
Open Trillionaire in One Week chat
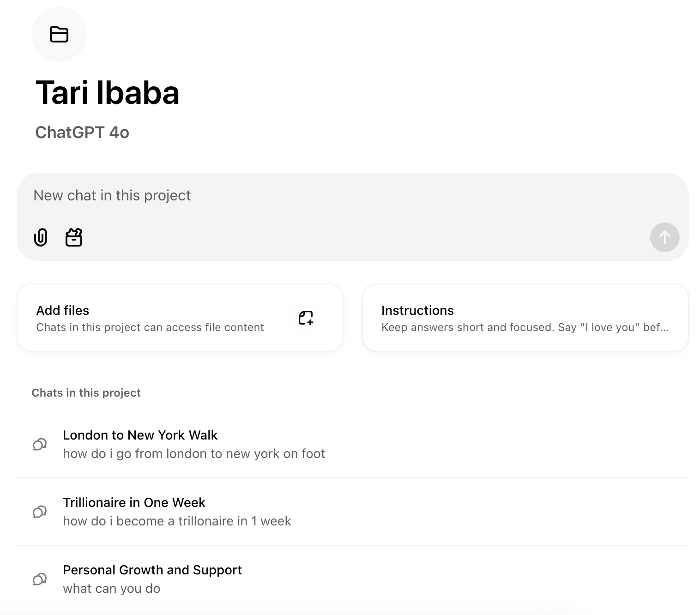point(353,512)
